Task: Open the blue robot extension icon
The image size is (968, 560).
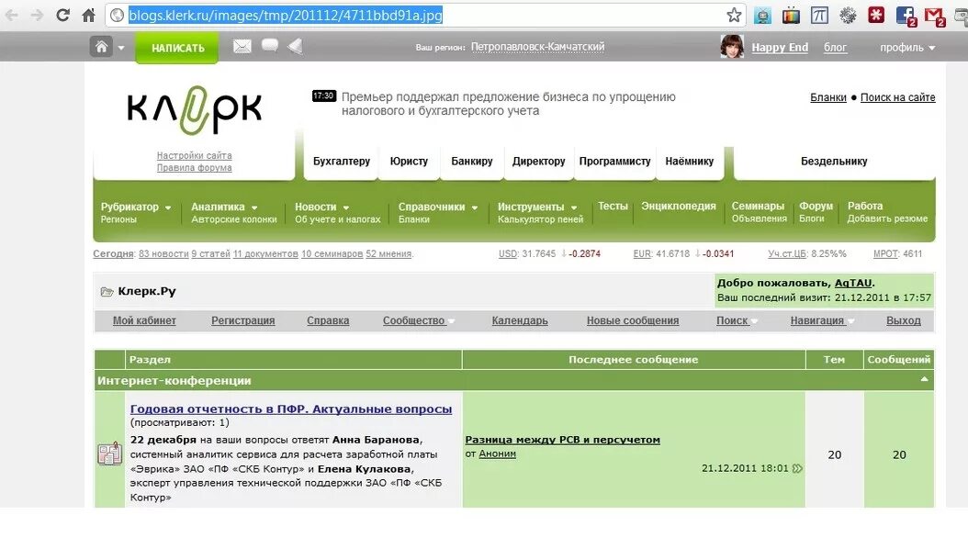Action: point(762,16)
